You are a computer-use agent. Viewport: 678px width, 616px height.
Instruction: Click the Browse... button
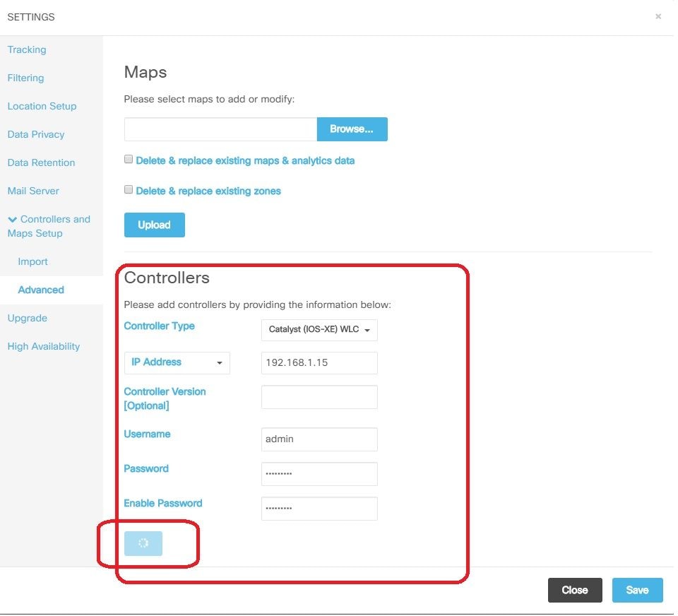coord(352,129)
